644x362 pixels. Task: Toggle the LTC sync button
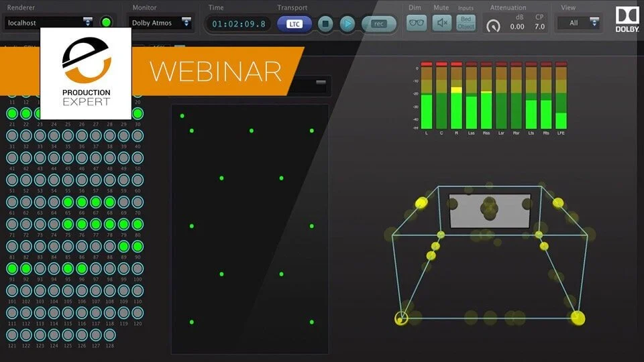[294, 24]
